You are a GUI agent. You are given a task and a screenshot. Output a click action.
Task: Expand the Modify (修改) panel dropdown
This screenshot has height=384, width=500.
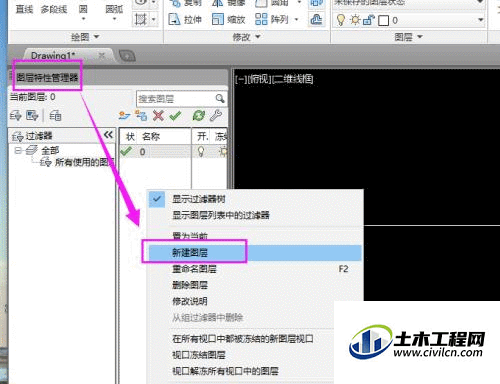click(x=258, y=36)
